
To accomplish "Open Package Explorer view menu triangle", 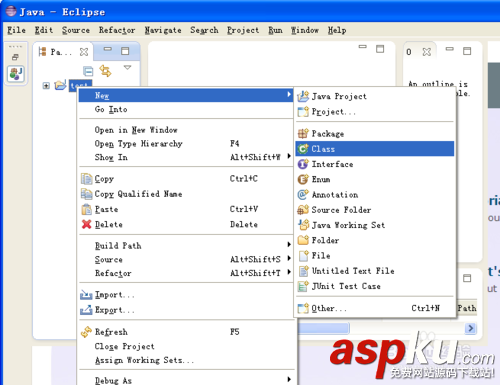I will pos(127,68).
